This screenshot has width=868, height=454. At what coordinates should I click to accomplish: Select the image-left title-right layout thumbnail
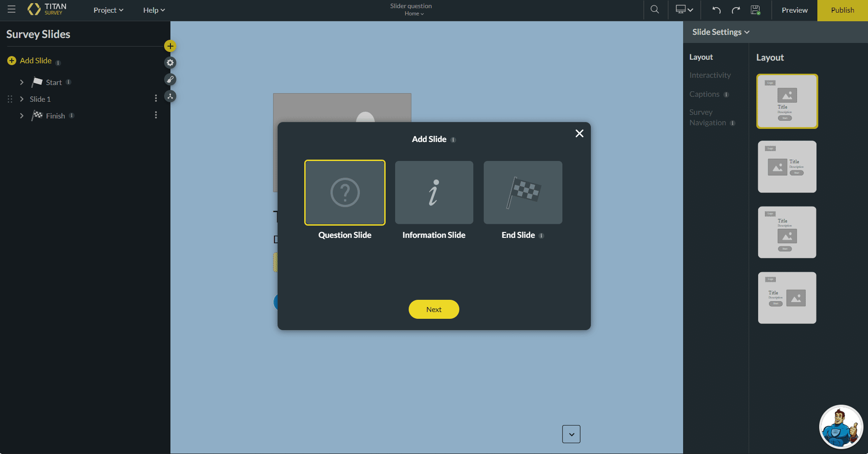pyautogui.click(x=787, y=167)
